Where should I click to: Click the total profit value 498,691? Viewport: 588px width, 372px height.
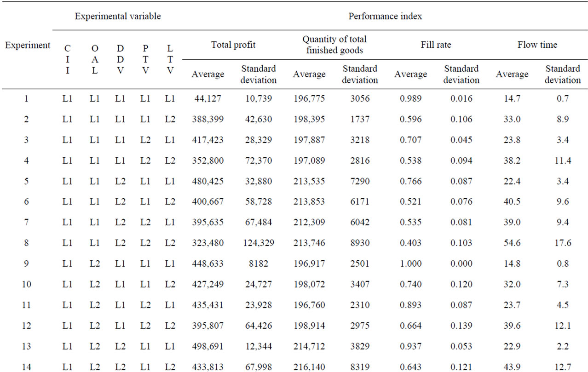(208, 346)
